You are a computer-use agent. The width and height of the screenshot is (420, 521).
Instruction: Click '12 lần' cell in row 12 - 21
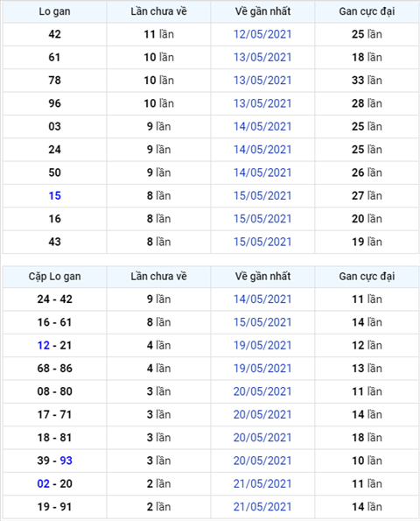point(367,345)
